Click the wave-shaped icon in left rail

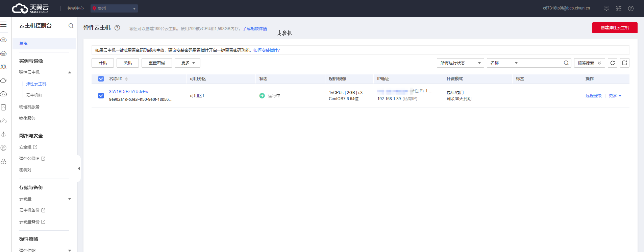point(3,67)
